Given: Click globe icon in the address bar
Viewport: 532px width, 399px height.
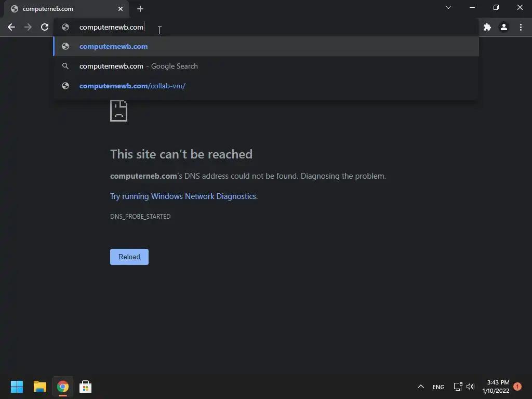Looking at the screenshot, I should [65, 27].
